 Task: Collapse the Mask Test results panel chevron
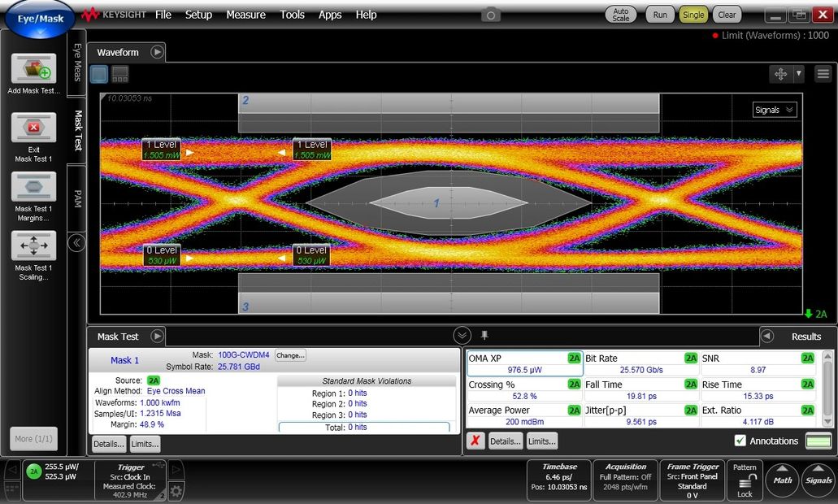click(x=462, y=334)
